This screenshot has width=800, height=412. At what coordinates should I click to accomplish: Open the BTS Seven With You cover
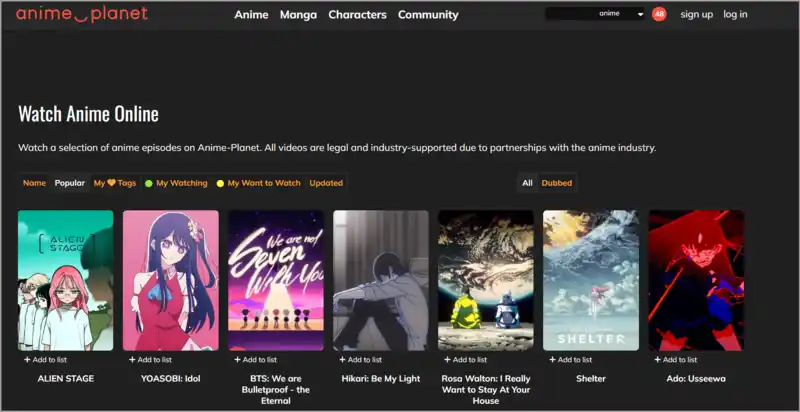276,280
